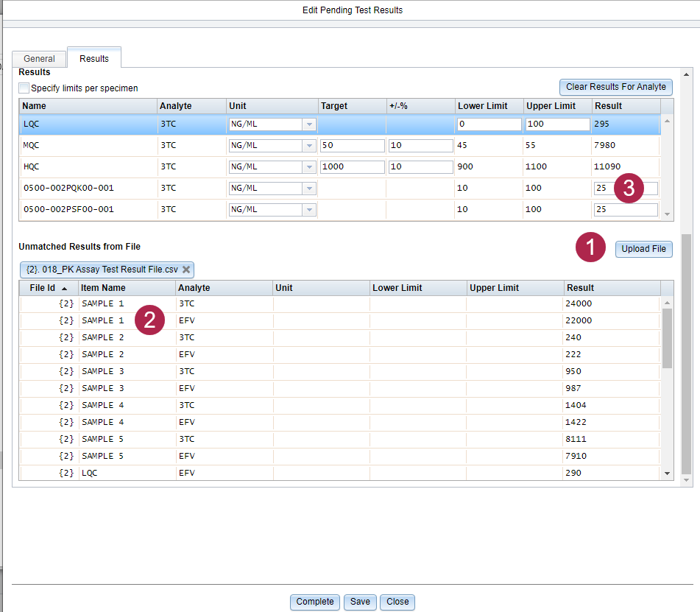Click the unmatched result value 1404
Image resolution: width=700 pixels, height=612 pixels.
[x=576, y=406]
